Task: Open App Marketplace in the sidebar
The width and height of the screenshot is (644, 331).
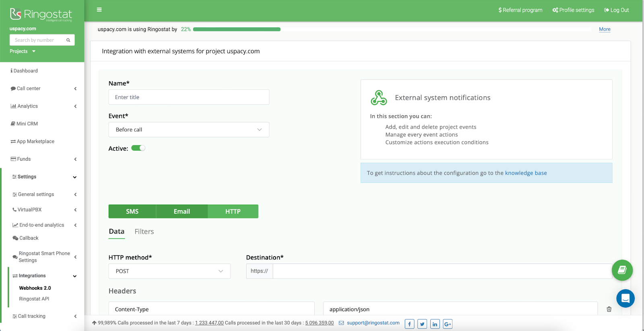Action: [x=33, y=142]
